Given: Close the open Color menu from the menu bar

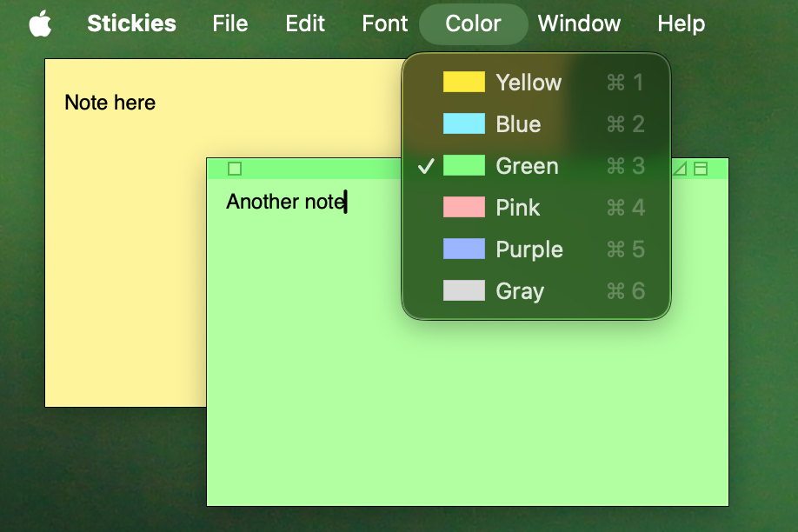Looking at the screenshot, I should (473, 23).
